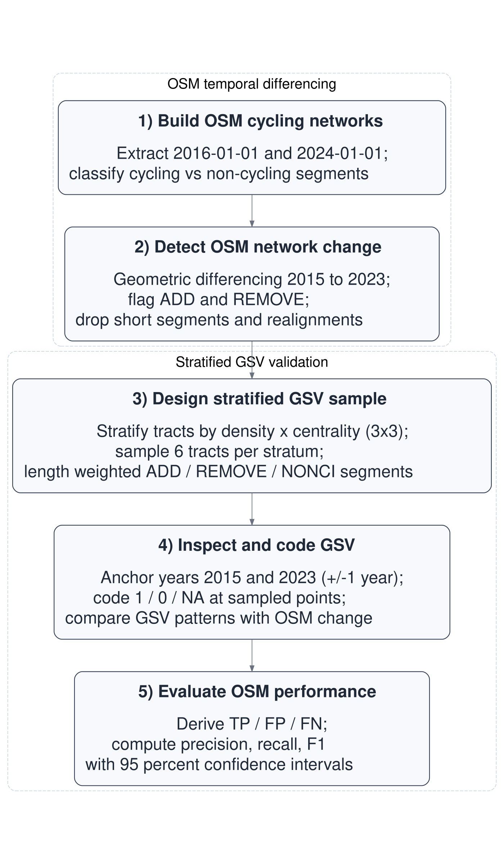504x864 pixels.
Task: Select the arrow between step 3 and step 4
Action: [x=252, y=509]
